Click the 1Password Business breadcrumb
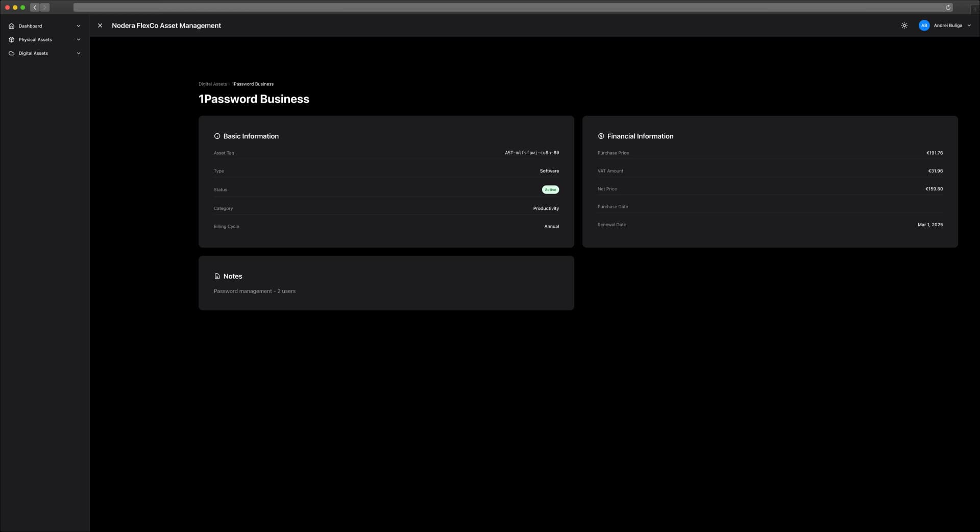This screenshot has height=532, width=980. 253,84
